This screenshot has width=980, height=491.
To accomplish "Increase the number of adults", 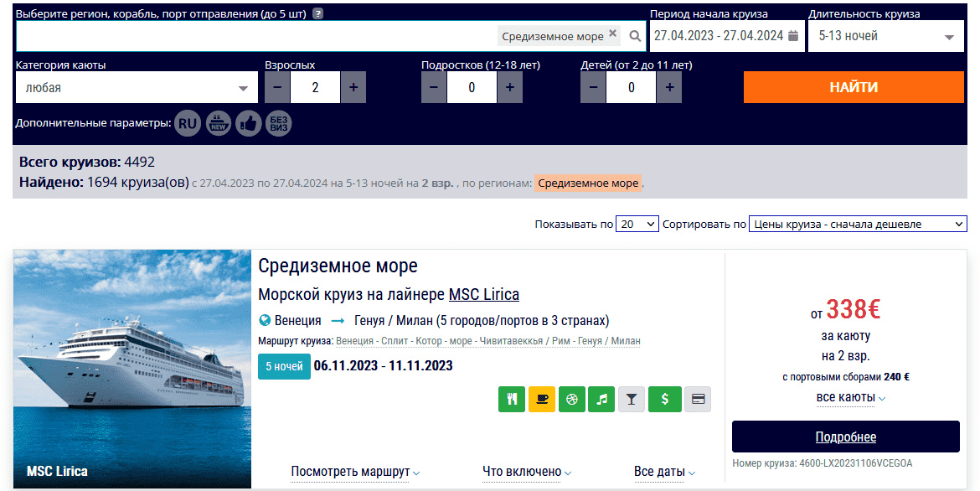I will click(353, 87).
